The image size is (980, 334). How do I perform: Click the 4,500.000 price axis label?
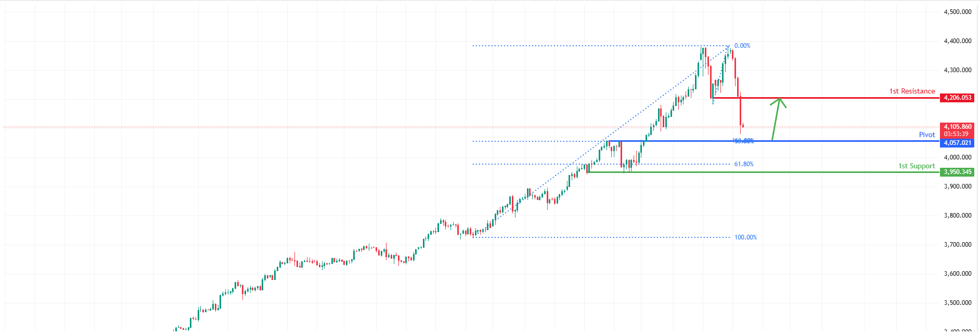coord(957,12)
